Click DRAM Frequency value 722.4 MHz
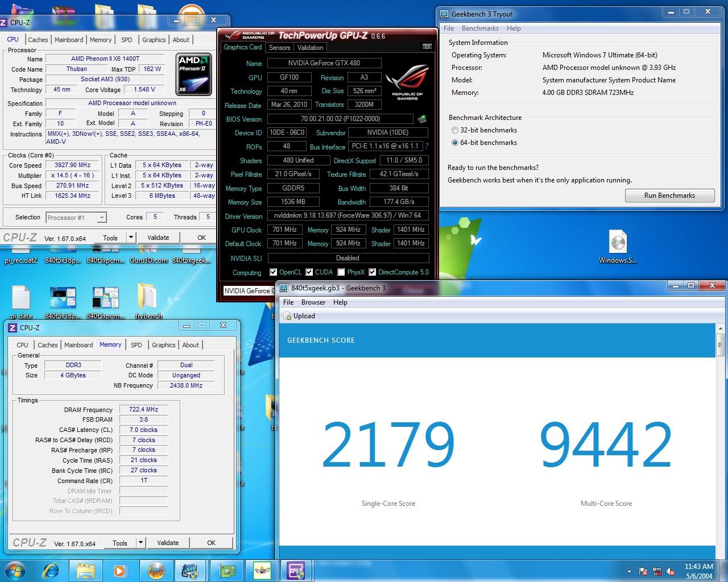 click(x=144, y=409)
